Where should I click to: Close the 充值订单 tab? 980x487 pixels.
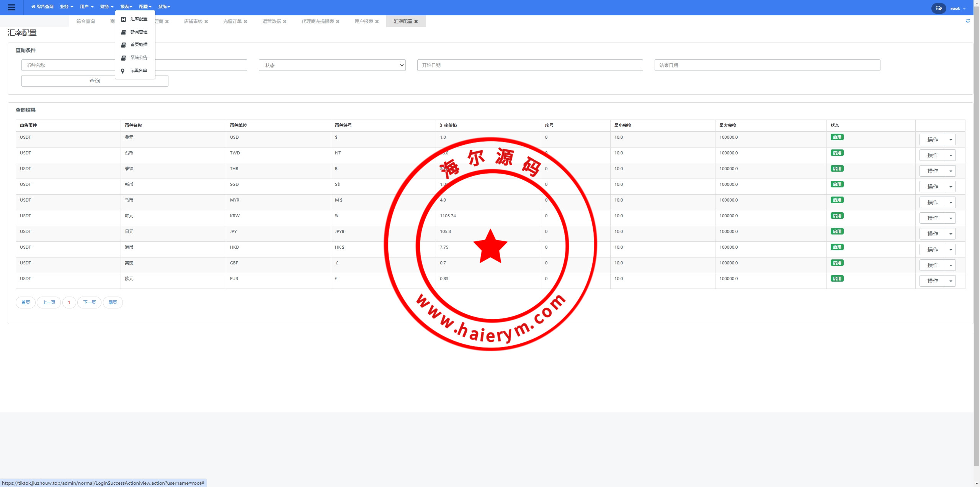point(245,21)
